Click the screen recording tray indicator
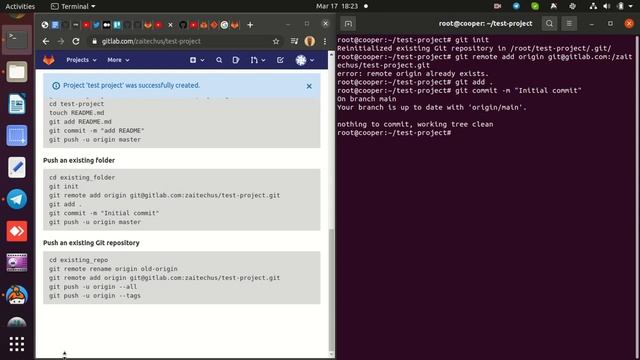 coord(497,6)
